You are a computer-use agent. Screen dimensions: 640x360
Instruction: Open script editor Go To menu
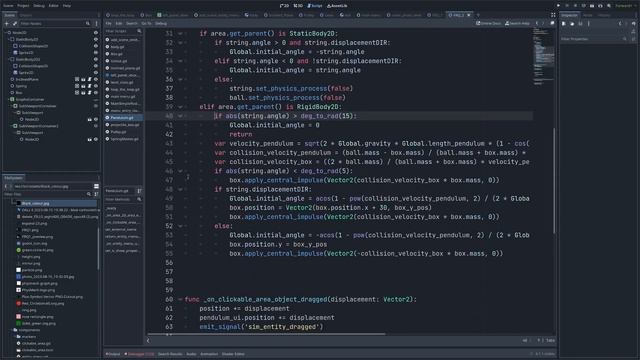[146, 23]
